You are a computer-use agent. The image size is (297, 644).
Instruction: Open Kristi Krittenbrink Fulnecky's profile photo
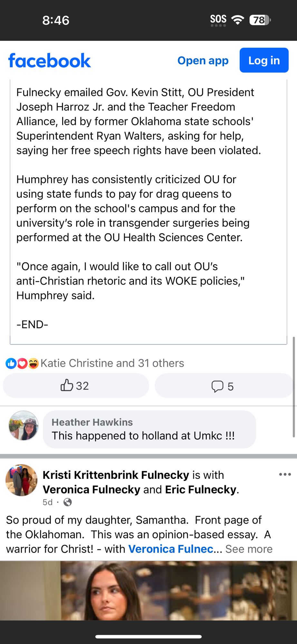click(21, 480)
